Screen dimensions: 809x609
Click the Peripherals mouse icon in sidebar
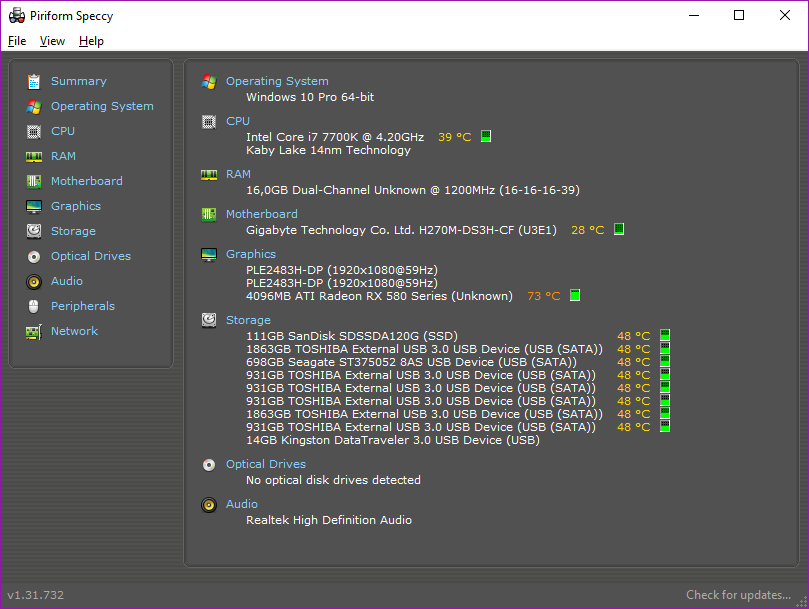[34, 306]
